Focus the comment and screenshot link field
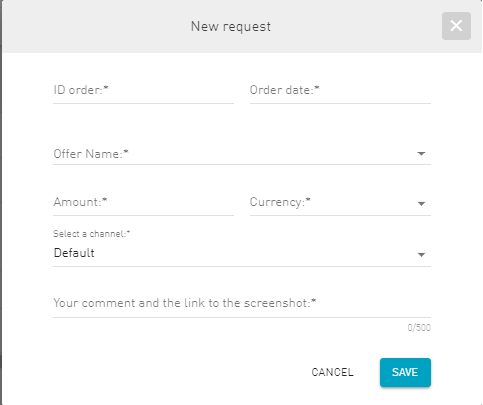483x405 pixels. click(242, 303)
